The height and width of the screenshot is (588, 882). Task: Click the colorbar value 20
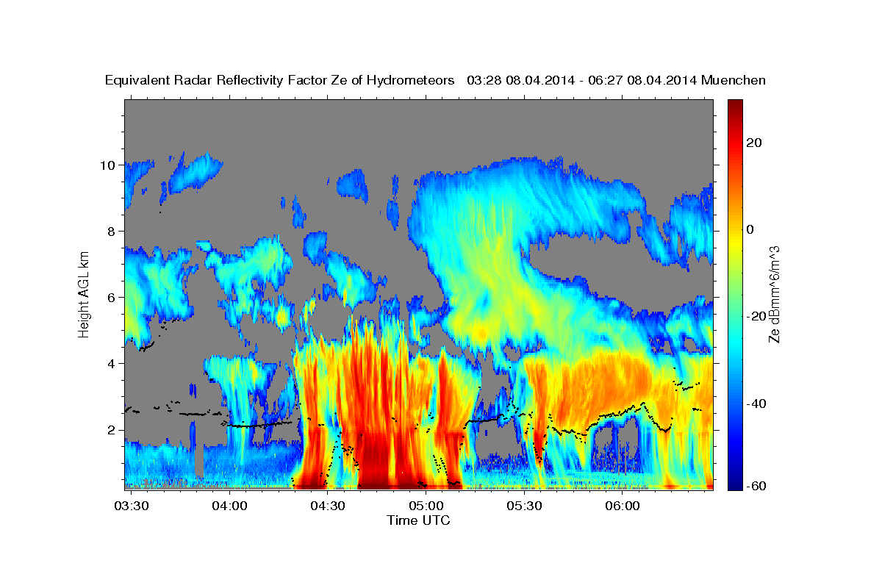point(753,143)
